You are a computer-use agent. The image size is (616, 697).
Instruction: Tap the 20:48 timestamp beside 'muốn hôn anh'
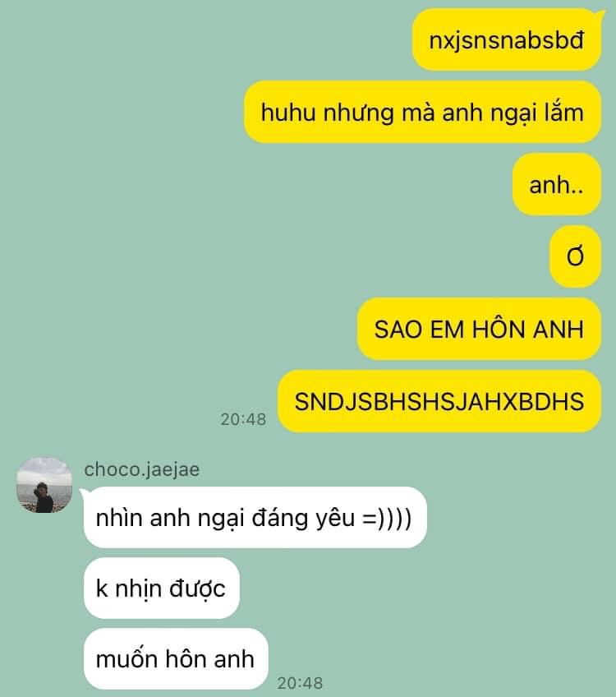coord(301,683)
